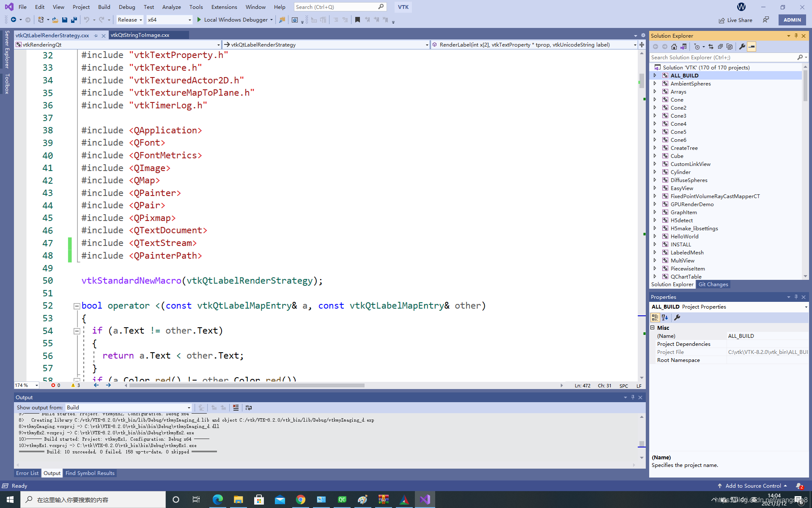Click the ADMIN button
This screenshot has width=812, height=508.
pyautogui.click(x=792, y=20)
